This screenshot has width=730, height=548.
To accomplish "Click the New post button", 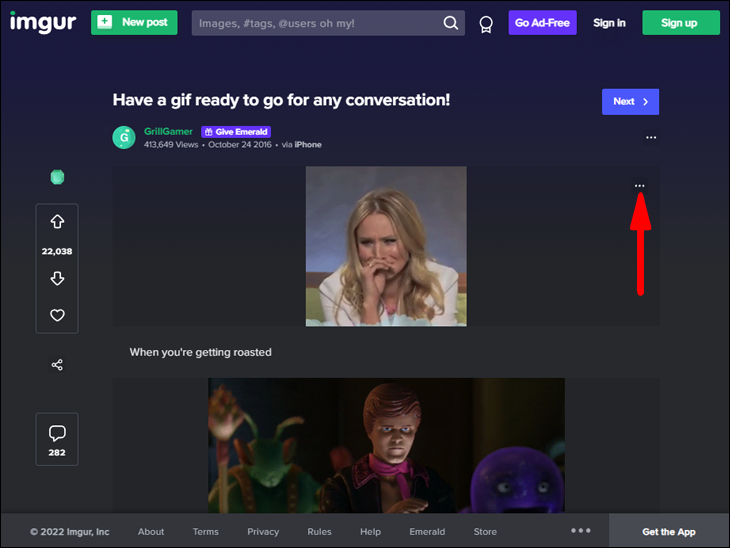I will (134, 22).
